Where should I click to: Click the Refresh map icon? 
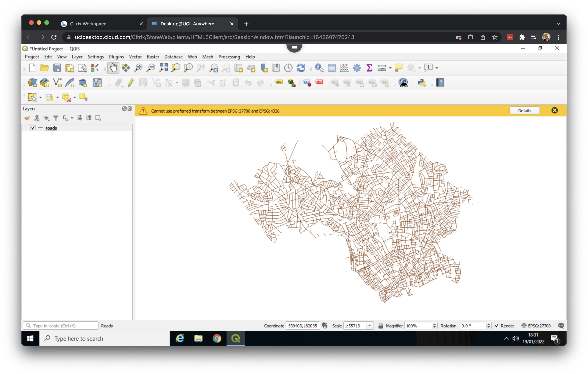(x=301, y=68)
